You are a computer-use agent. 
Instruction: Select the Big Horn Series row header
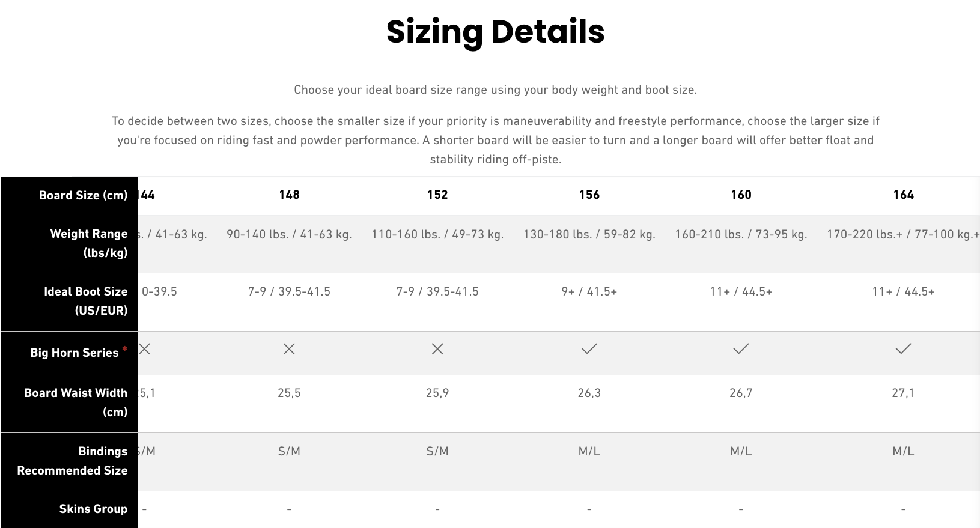point(75,353)
